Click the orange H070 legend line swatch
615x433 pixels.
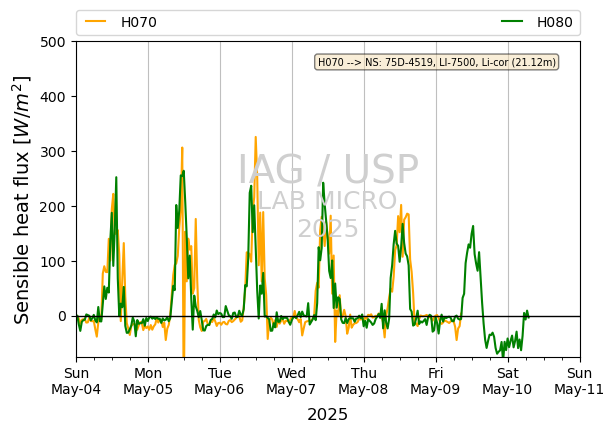pos(96,22)
